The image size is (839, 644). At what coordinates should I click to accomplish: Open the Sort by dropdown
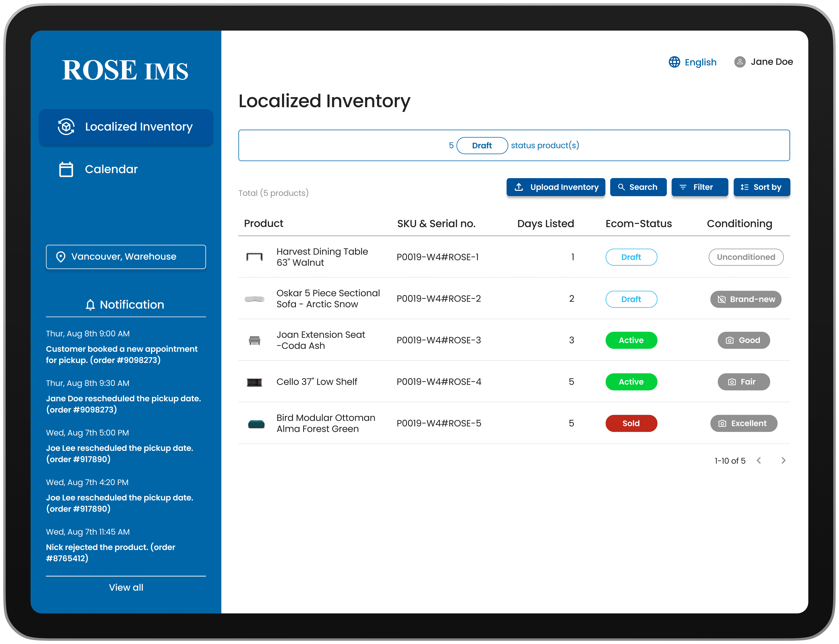(x=761, y=187)
